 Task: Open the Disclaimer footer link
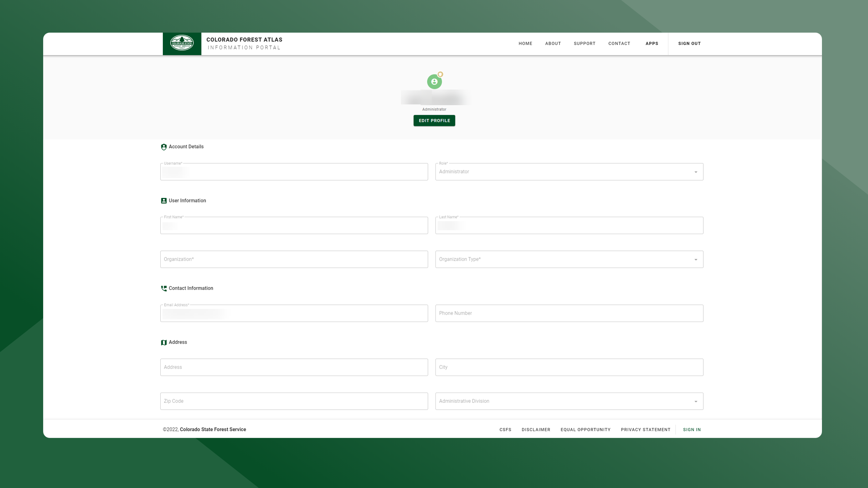[x=536, y=430]
